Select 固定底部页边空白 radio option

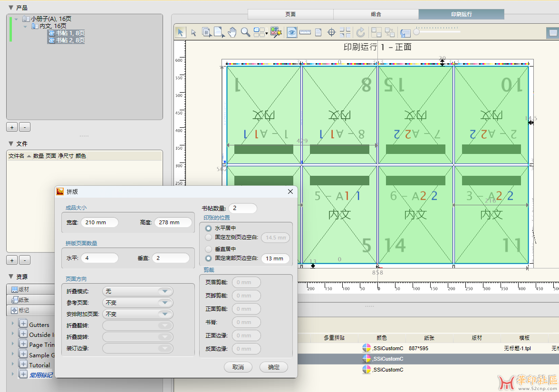click(209, 258)
